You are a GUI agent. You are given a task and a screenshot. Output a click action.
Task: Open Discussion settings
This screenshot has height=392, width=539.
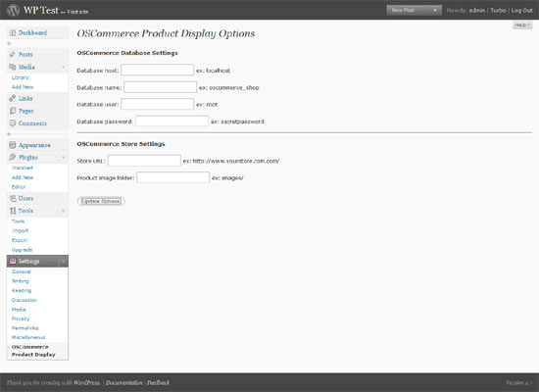[24, 300]
